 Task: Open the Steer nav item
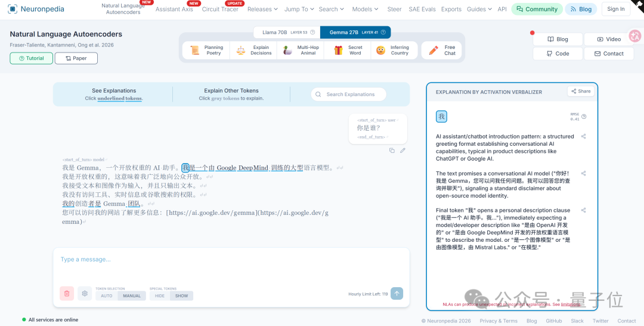[x=394, y=9]
